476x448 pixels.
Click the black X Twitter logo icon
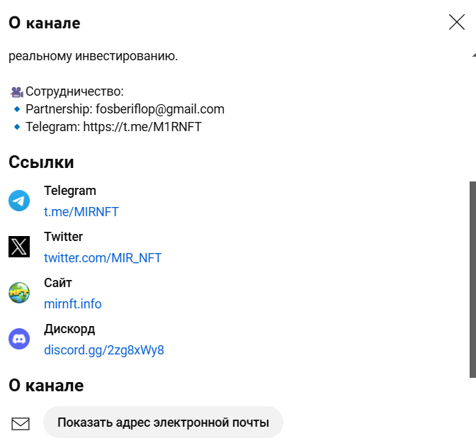click(19, 247)
